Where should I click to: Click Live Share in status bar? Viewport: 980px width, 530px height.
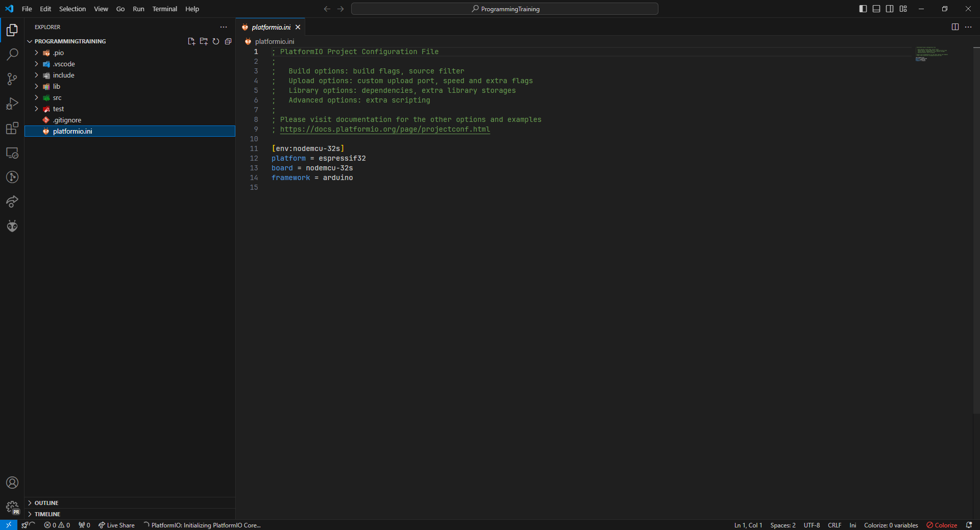pos(116,525)
